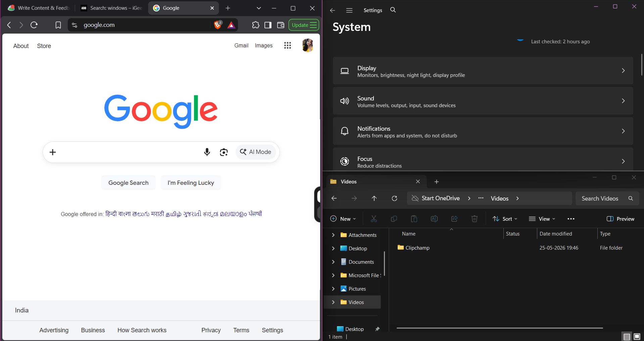Open the View dropdown
The image size is (644, 341).
[542, 219]
